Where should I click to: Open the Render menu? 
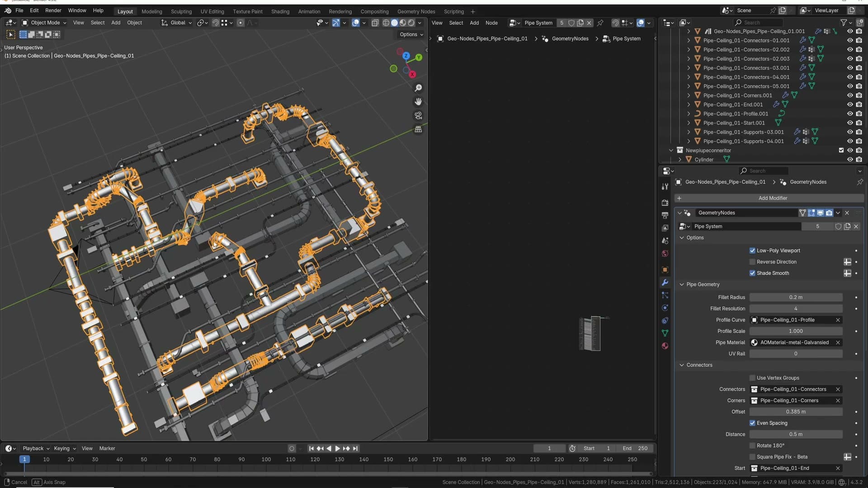coord(53,10)
